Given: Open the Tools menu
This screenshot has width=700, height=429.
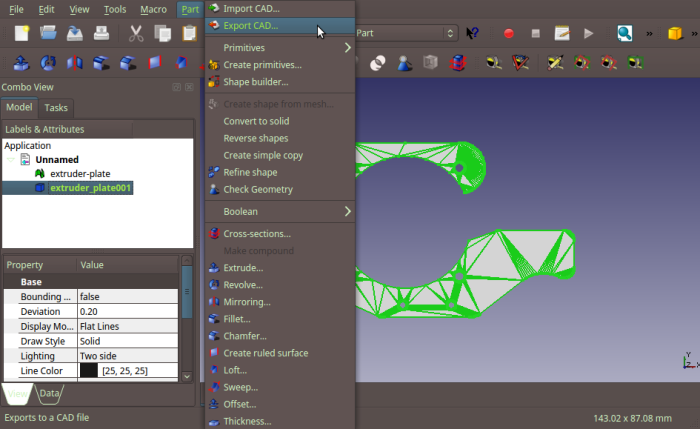Looking at the screenshot, I should [x=115, y=9].
